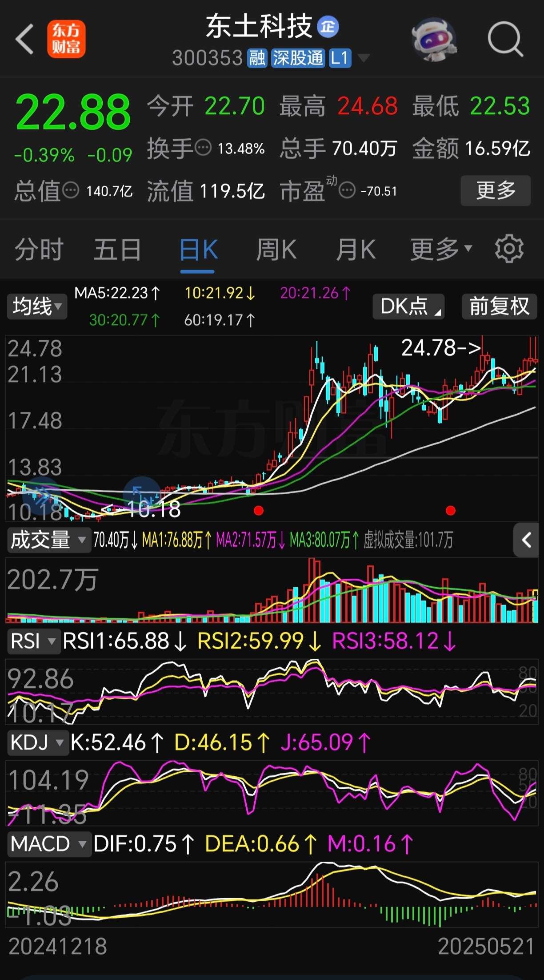The width and height of the screenshot is (544, 980).
Task: Open the MACD indicator dropdown
Action: click(49, 844)
